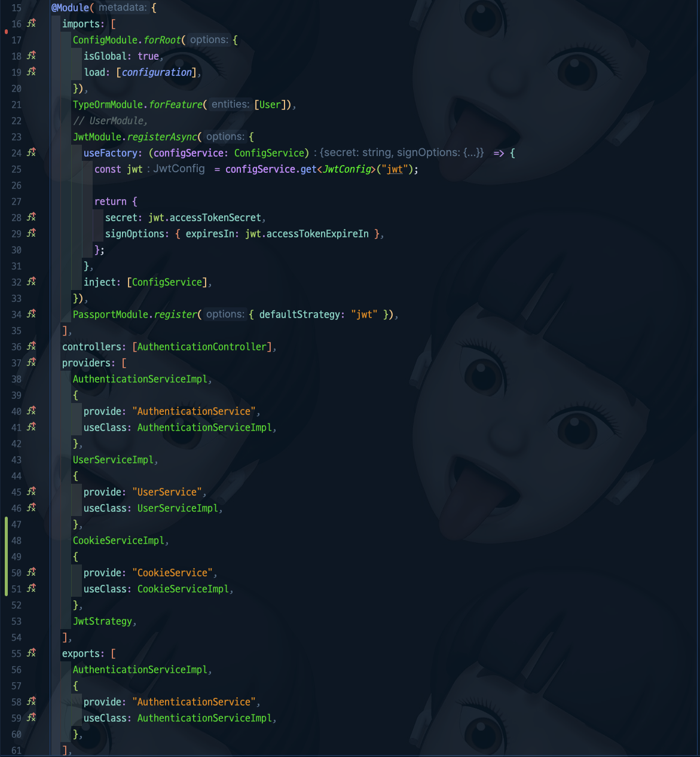Open the gutter marker on line 45 provide UserService
The image size is (700, 757).
coord(32,492)
